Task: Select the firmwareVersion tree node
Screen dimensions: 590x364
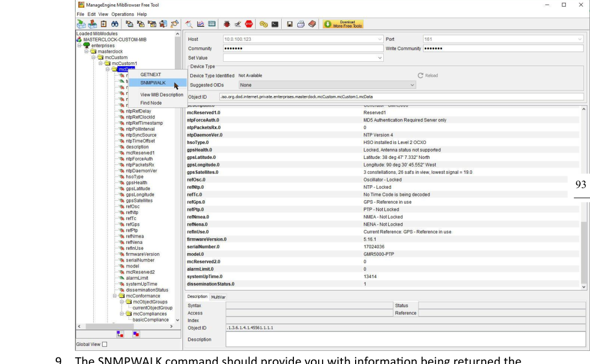Action: coord(142,254)
